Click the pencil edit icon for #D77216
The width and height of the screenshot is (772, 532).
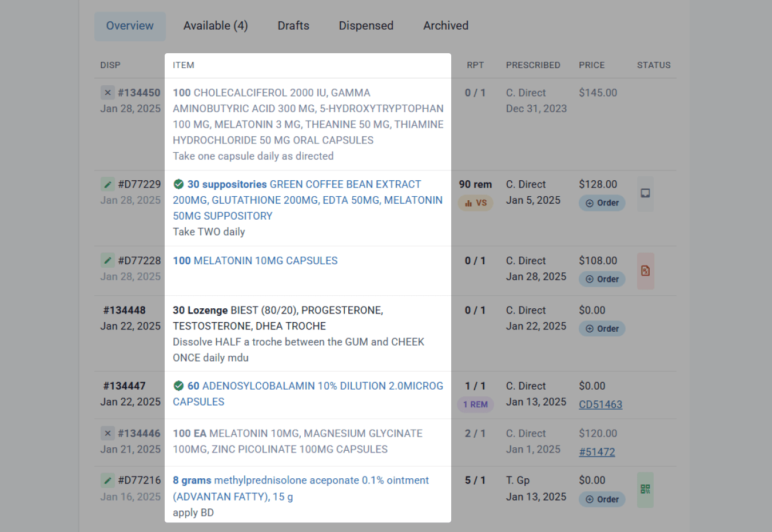click(x=108, y=480)
